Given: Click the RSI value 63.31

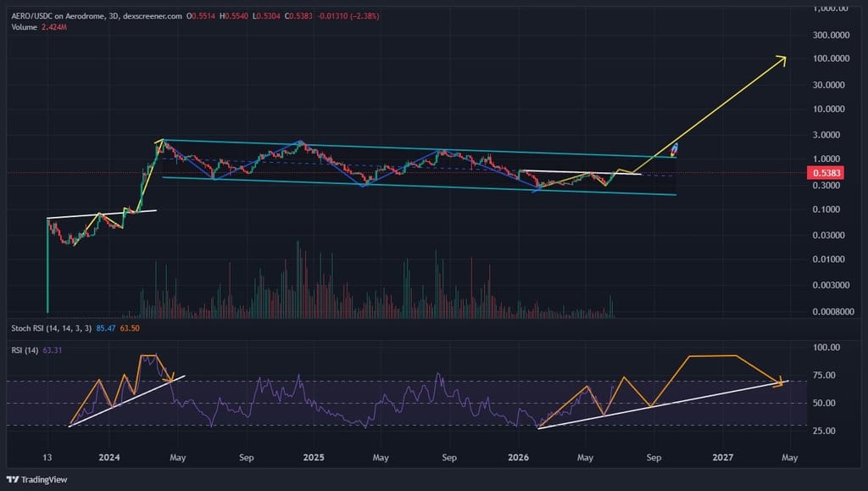Looking at the screenshot, I should point(52,350).
